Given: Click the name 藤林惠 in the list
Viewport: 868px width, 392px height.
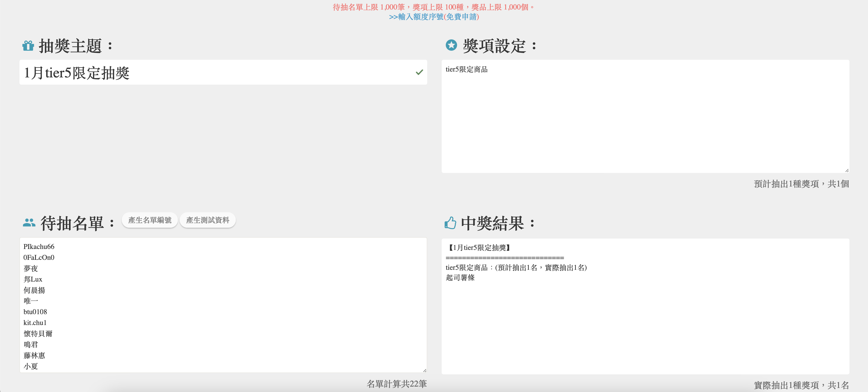Looking at the screenshot, I should [34, 355].
